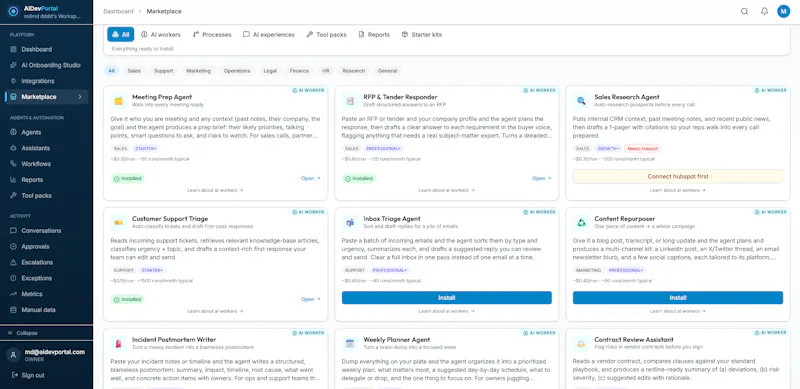Image resolution: width=800 pixels, height=389 pixels.
Task: Click Learn about ai workers under Sales Research Agent
Action: 678,190
